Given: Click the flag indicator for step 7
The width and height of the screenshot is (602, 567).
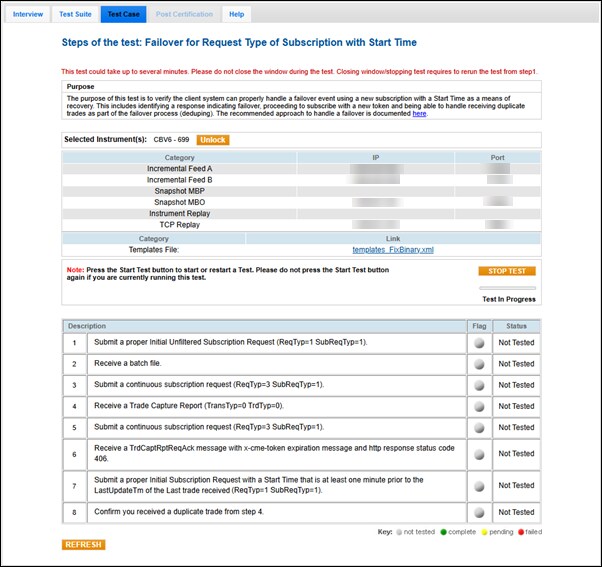Looking at the screenshot, I should pyautogui.click(x=479, y=486).
